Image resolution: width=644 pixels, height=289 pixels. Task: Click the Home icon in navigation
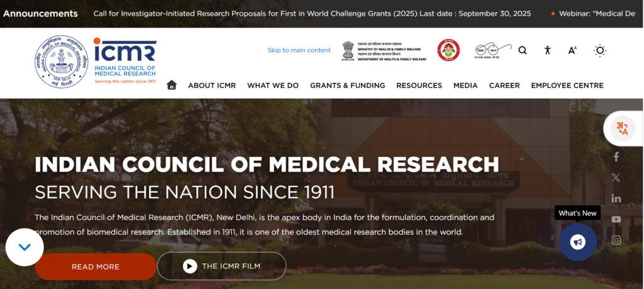click(x=172, y=85)
